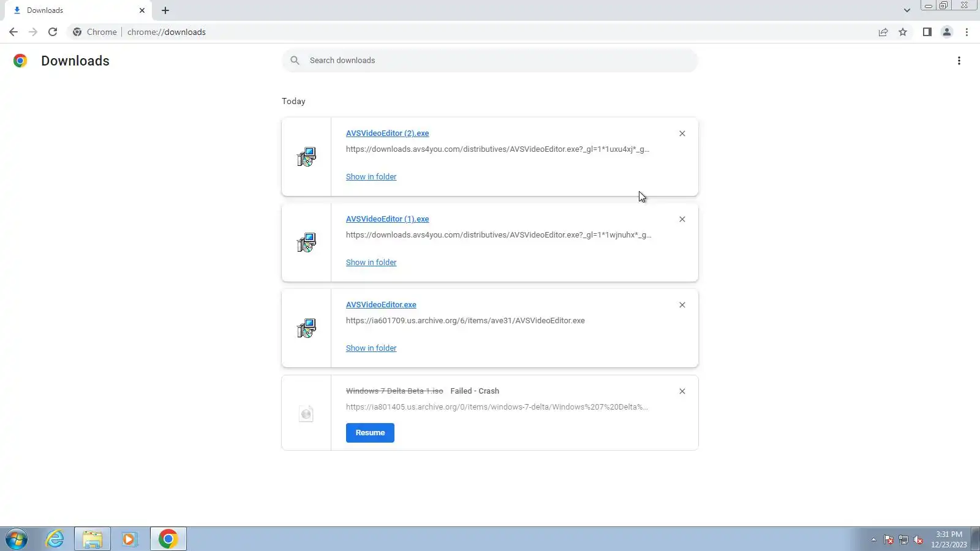Open AVSVideoEditor (1).exe file link

[x=387, y=219]
